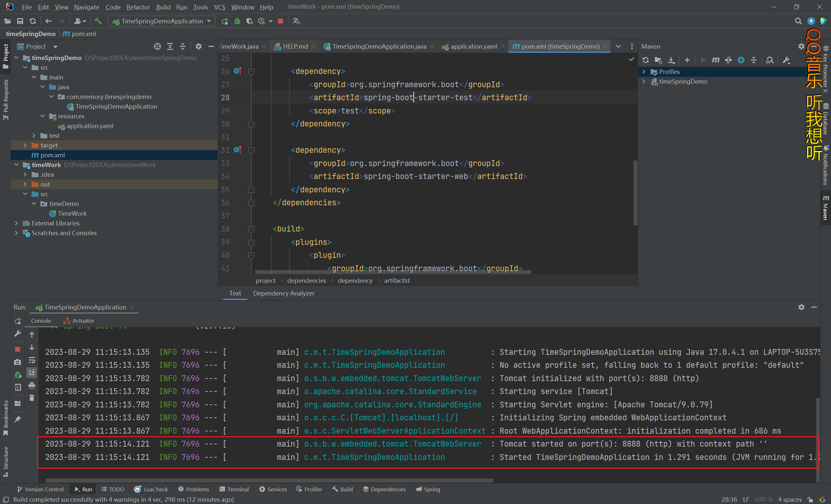The height and width of the screenshot is (504, 831).
Task: Click Dump Threads camera icon in Run panel
Action: click(x=18, y=362)
